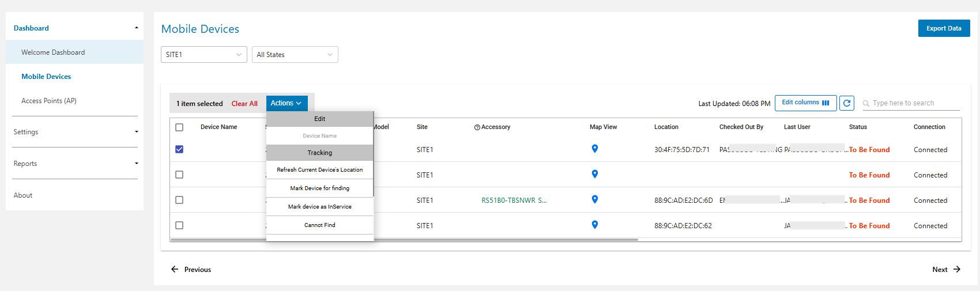The width and height of the screenshot is (980, 291).
Task: Uncheck the first device row checkbox
Action: (179, 149)
